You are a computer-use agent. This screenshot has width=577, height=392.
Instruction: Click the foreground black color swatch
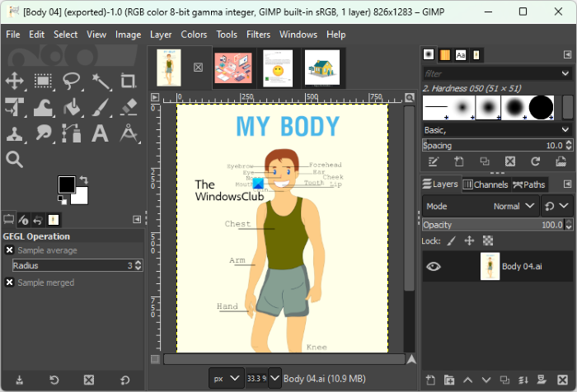66,184
